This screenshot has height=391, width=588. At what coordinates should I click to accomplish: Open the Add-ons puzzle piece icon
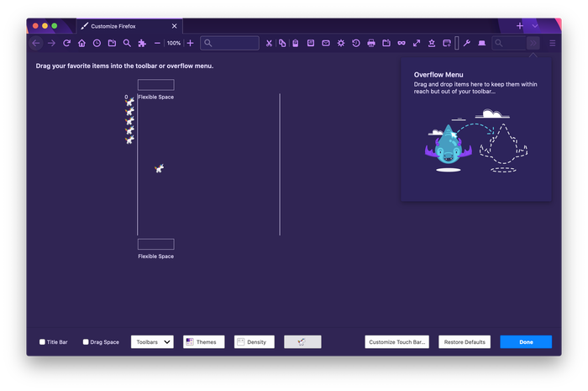click(142, 43)
